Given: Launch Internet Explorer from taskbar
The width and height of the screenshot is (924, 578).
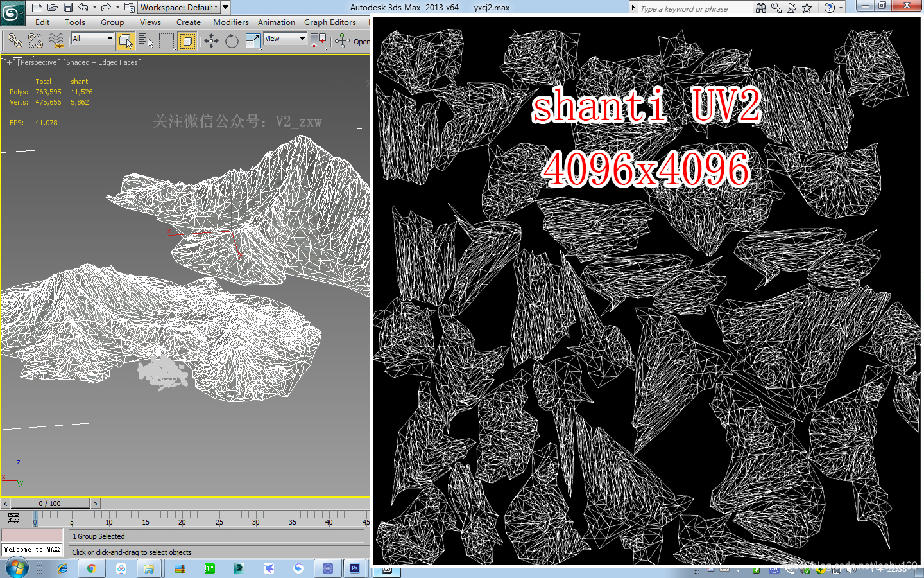Looking at the screenshot, I should 62,568.
